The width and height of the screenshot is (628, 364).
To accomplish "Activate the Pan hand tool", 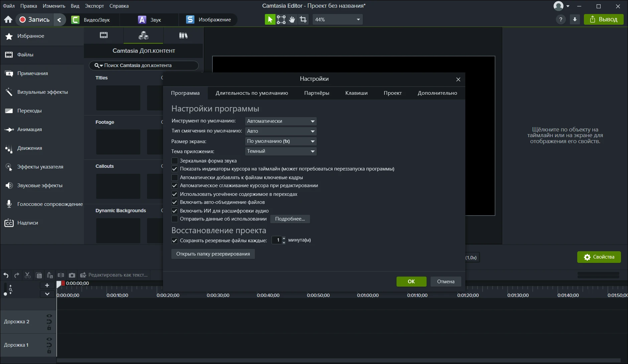I will [x=292, y=20].
